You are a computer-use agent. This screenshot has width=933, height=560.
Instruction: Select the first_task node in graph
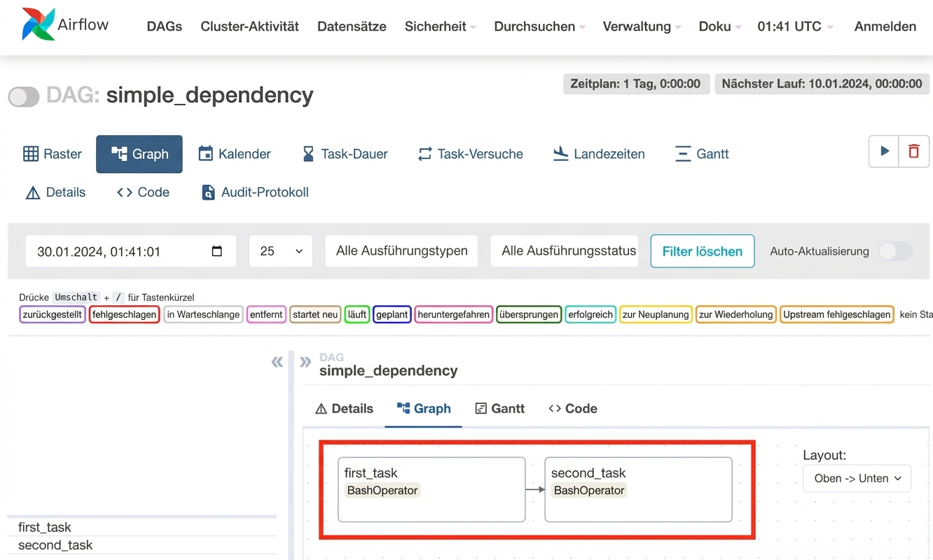coord(431,489)
